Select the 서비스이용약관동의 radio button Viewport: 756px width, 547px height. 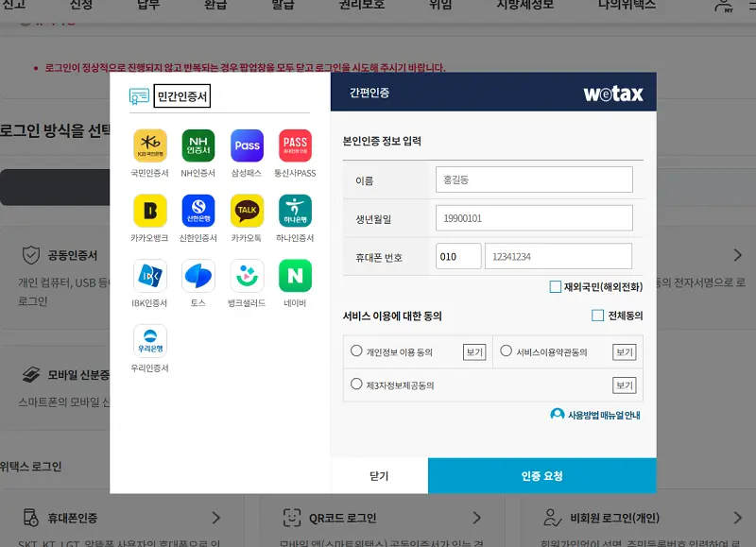point(506,350)
